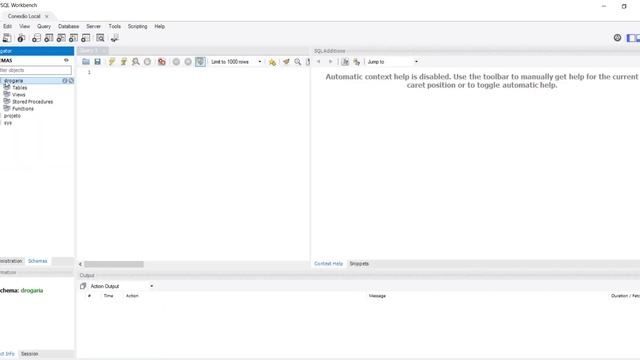Toggle continue-on-error red icon
This screenshot has height=360, width=640.
[x=162, y=62]
